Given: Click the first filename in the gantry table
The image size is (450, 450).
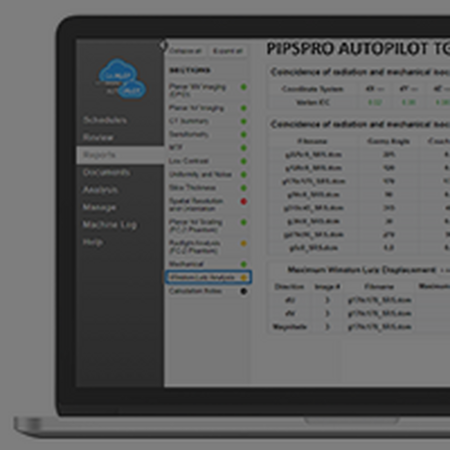Looking at the screenshot, I should [313, 155].
